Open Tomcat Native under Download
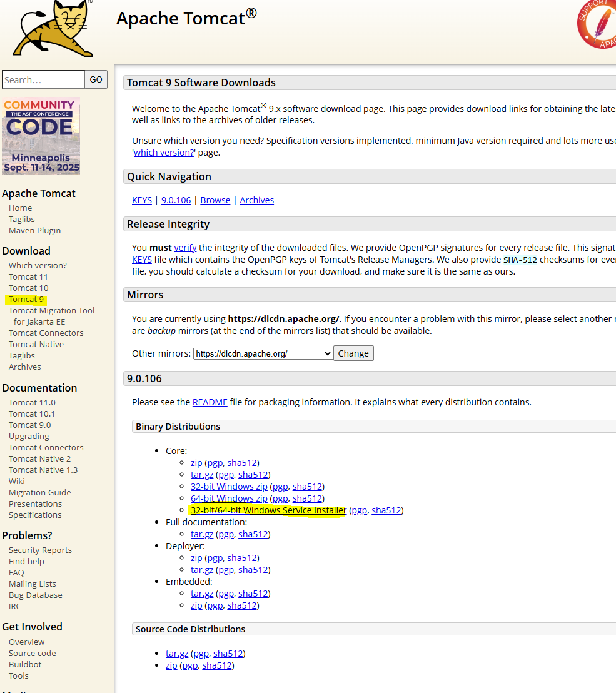Image resolution: width=616 pixels, height=693 pixels. coord(36,344)
